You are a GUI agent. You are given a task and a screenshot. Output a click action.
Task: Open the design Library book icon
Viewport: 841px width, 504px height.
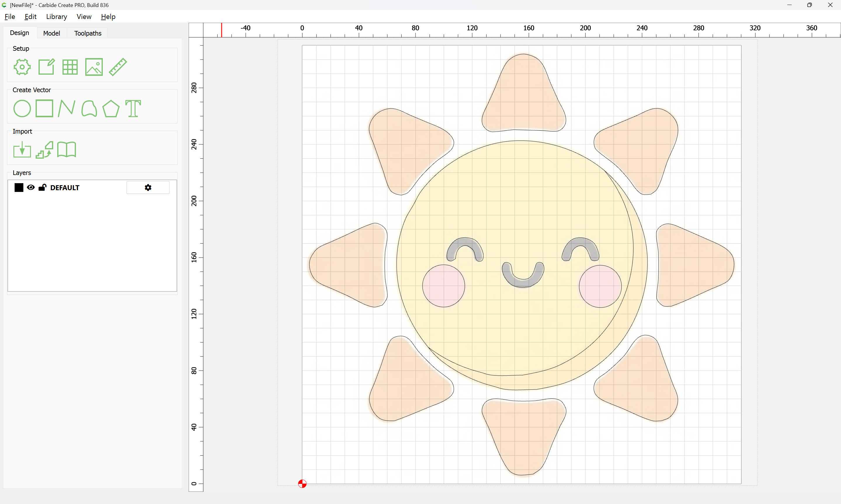67,150
